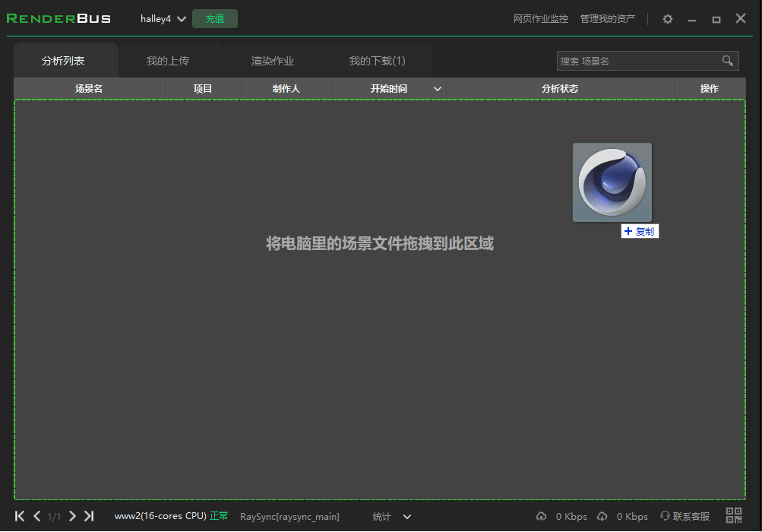Click the 操作 column header
Viewport: 762px width, 532px height.
click(710, 88)
